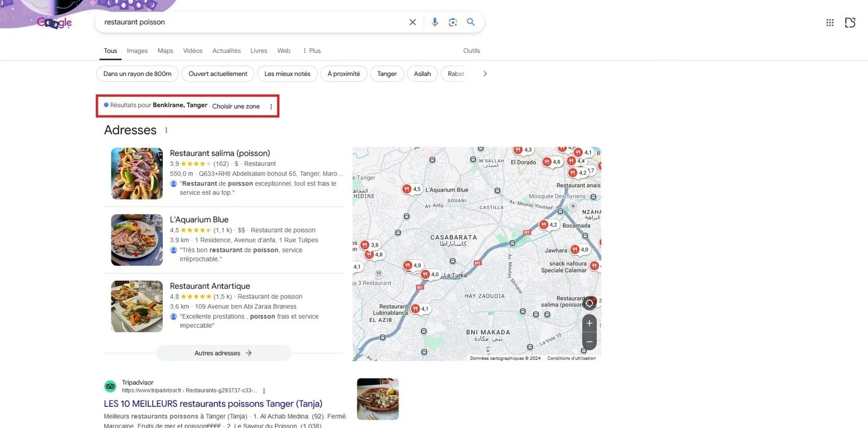Click 'Conditions d'utilisation' on the map
Viewport: 868px width, 428px height.
pyautogui.click(x=571, y=358)
